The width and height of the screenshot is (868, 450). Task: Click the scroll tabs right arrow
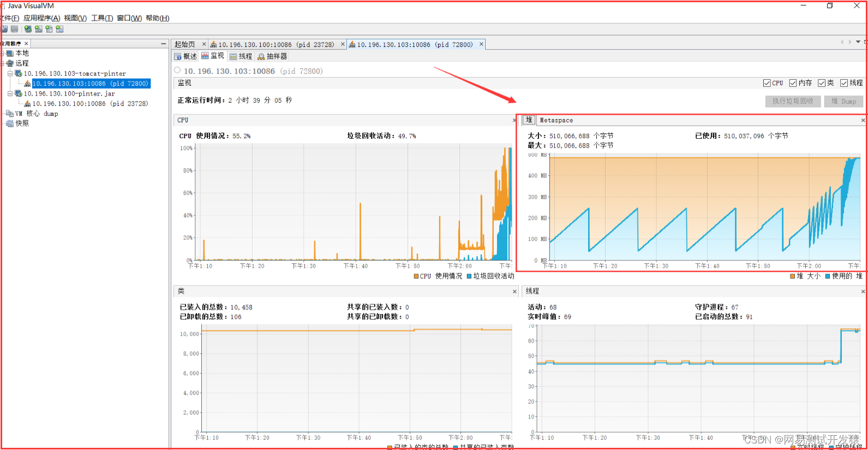coord(850,42)
